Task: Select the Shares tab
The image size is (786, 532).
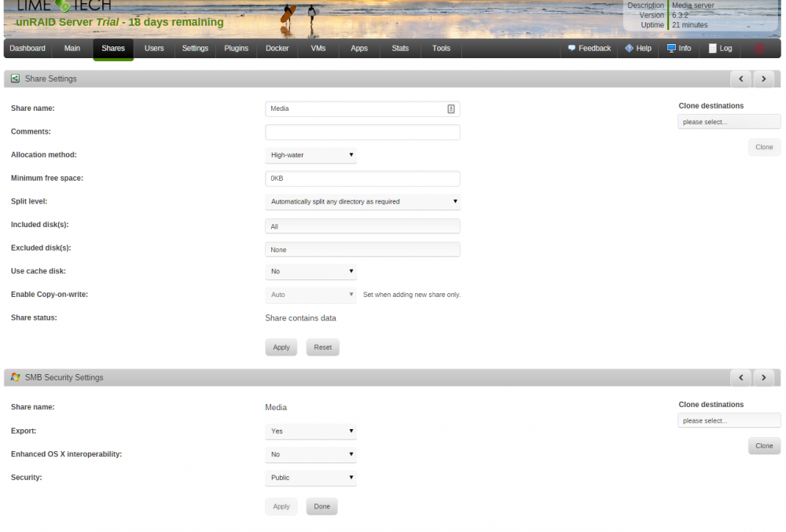Action: point(113,49)
